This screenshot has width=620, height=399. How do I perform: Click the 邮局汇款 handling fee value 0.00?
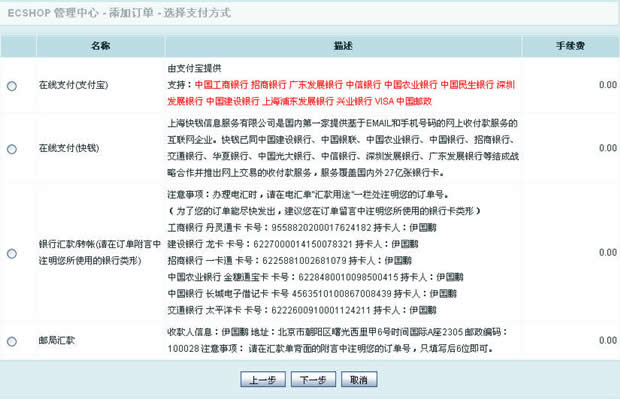pos(608,340)
